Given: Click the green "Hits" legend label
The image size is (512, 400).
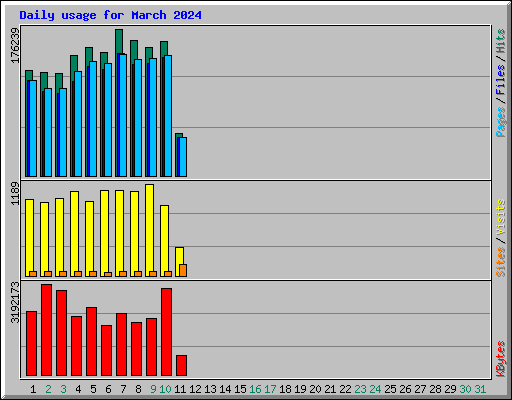Looking at the screenshot, I should click(500, 41).
